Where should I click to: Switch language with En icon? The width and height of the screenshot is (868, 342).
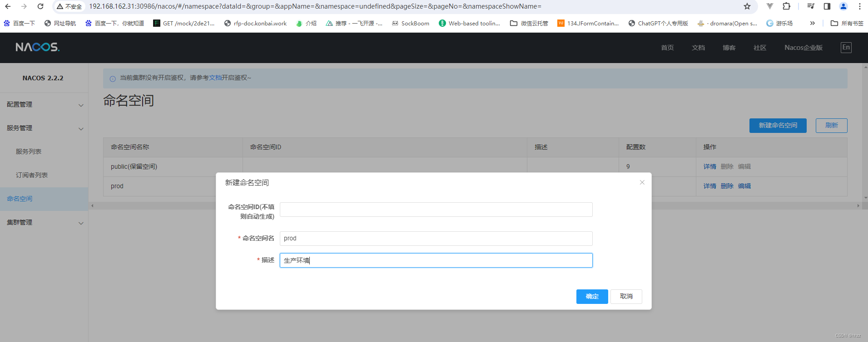coord(846,48)
